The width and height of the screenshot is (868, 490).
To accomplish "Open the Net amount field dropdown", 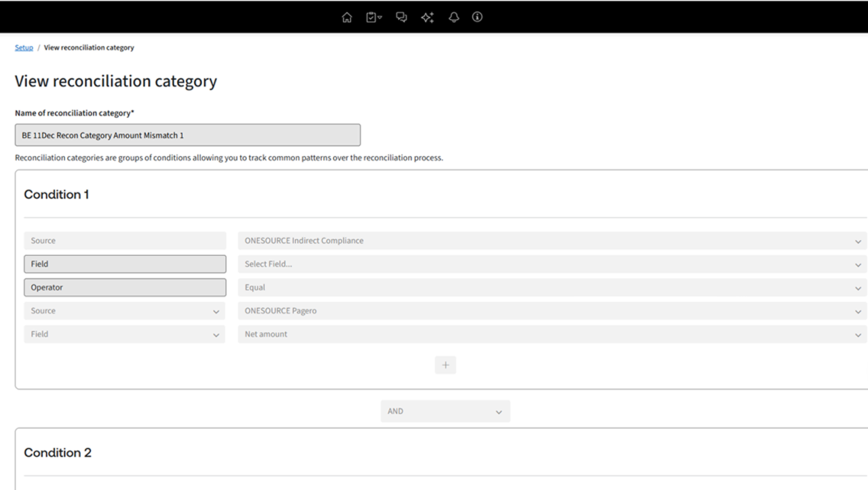I will (x=552, y=334).
